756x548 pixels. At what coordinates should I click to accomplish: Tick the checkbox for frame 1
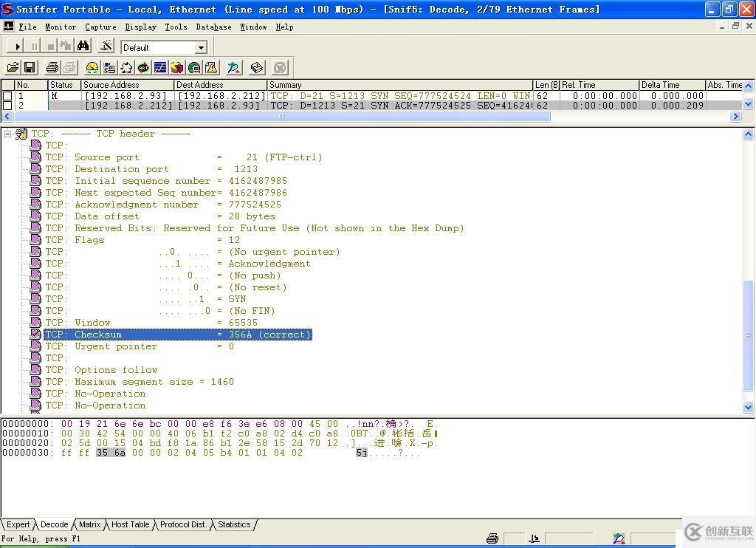[x=7, y=96]
